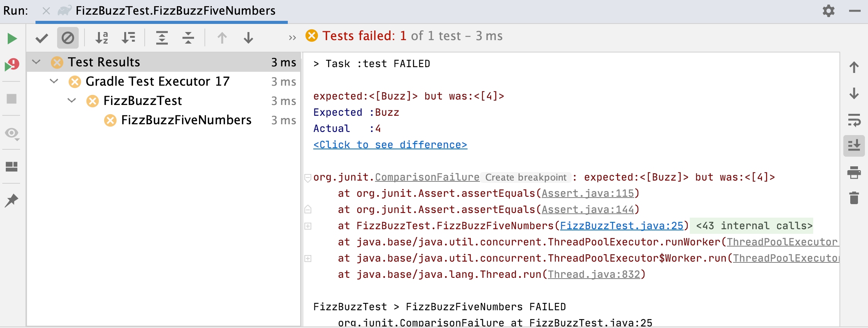This screenshot has width=868, height=328.
Task: Toggle soft-wrap in console output
Action: 854,120
